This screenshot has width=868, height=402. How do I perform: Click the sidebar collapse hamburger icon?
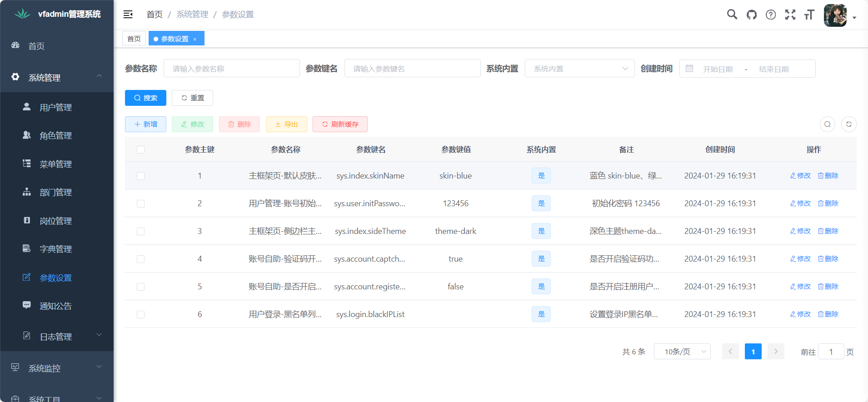point(128,15)
